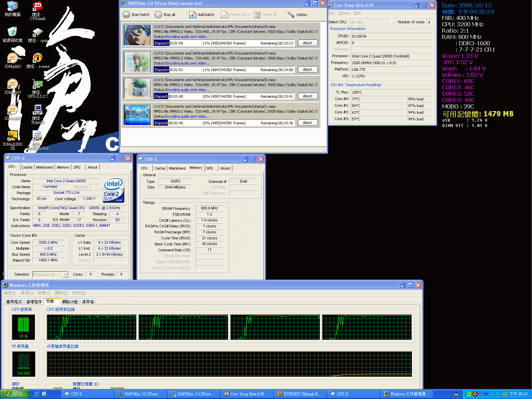
Task: Click Start batch in TMPGEnc toolbar
Action: (136, 15)
